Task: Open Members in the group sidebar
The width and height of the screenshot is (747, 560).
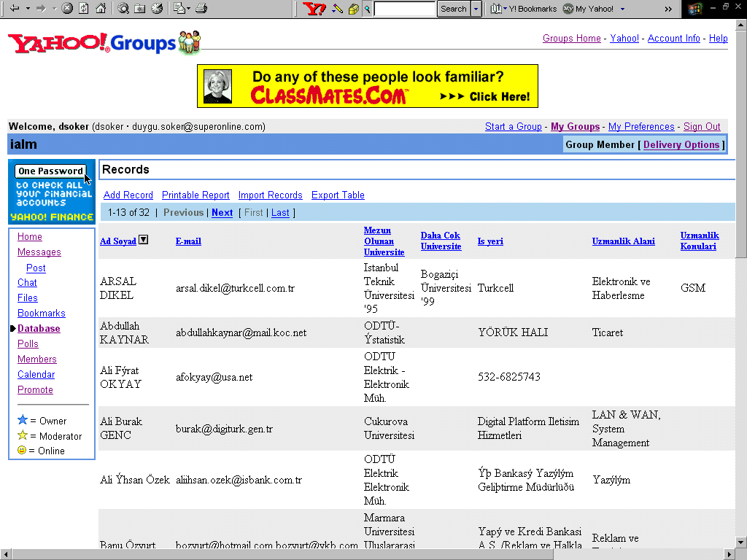Action: tap(37, 359)
